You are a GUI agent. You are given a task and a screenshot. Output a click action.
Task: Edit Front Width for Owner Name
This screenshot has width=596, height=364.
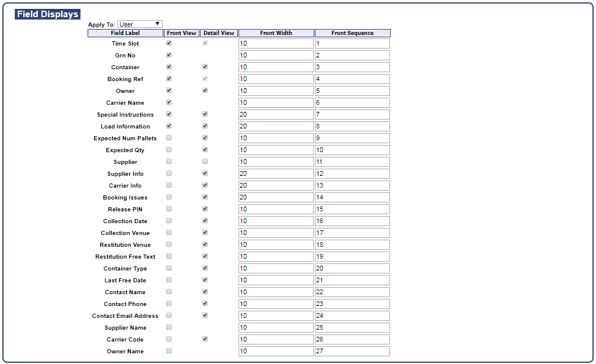[276, 351]
